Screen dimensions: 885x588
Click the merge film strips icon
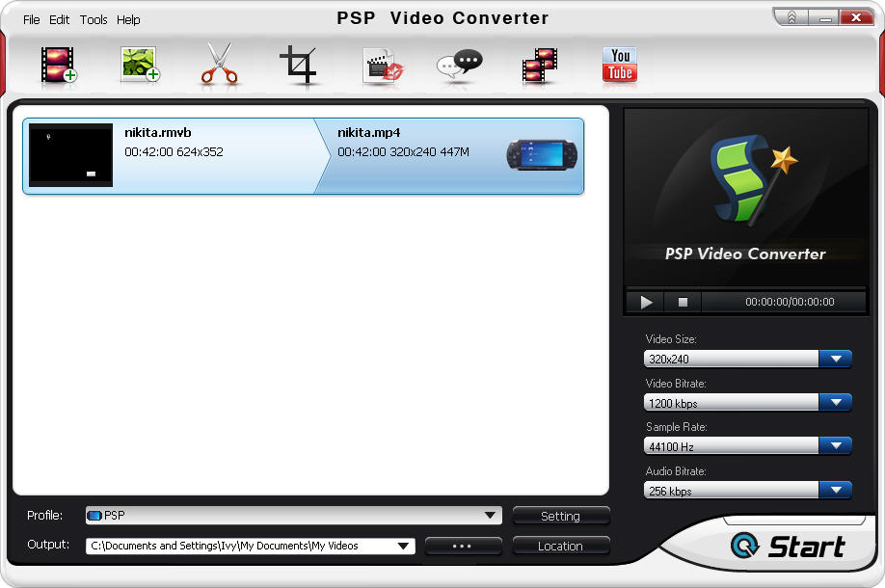point(540,66)
